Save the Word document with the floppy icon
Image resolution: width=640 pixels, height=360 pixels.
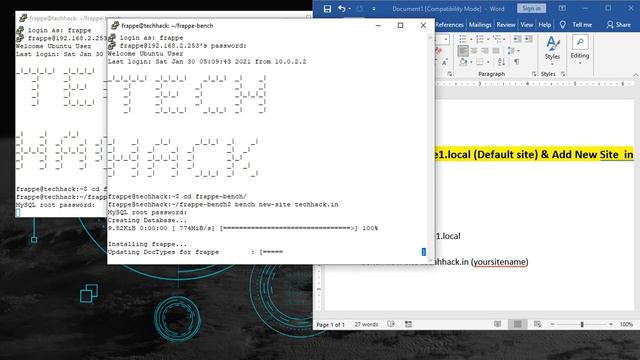pyautogui.click(x=327, y=9)
